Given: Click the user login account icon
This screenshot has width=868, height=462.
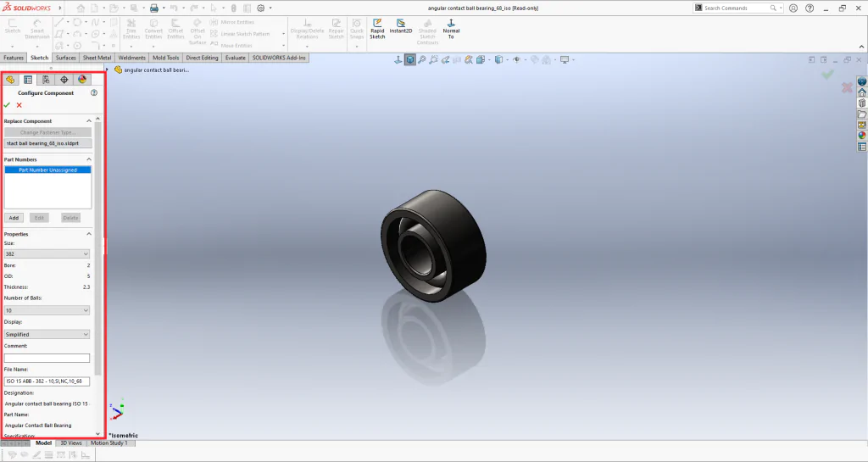Looking at the screenshot, I should click(793, 8).
